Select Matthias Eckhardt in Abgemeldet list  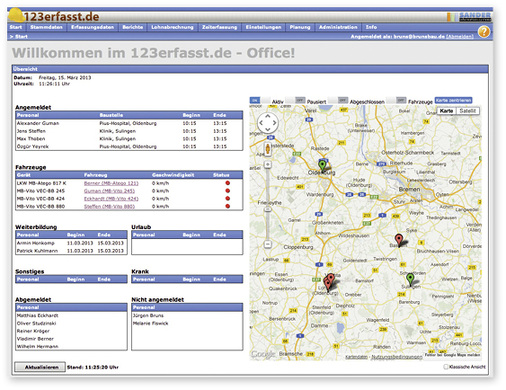38,315
